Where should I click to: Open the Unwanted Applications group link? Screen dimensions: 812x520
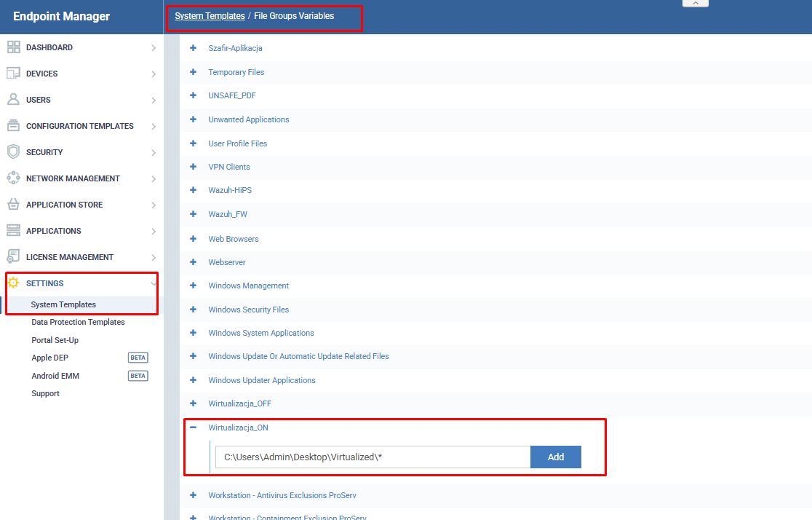[248, 119]
